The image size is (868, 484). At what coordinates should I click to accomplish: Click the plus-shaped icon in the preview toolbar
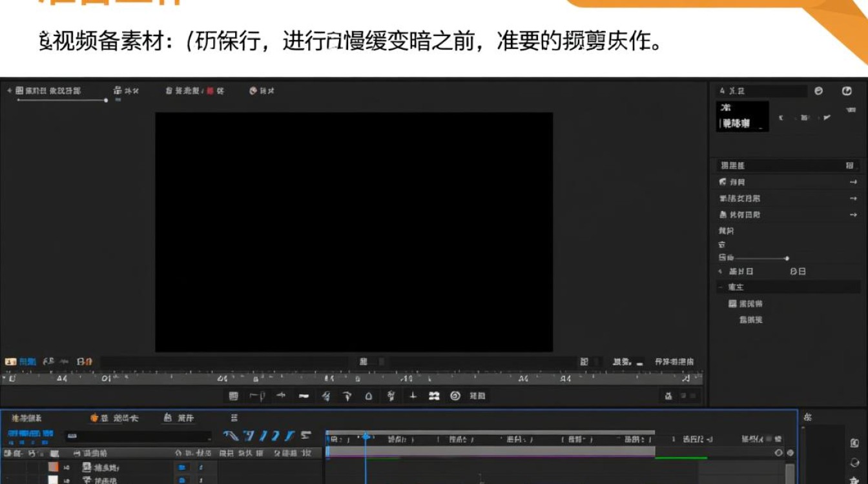[413, 396]
